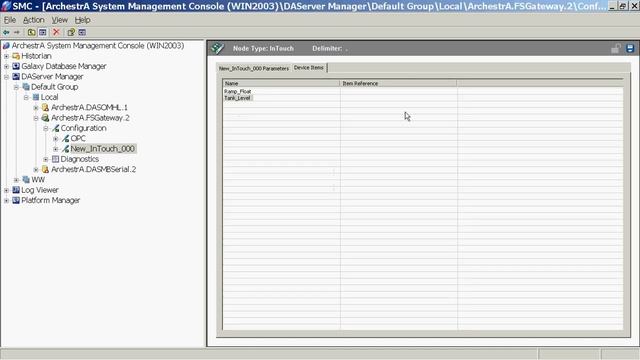The height and width of the screenshot is (360, 640).
Task: Click the last toolbar icon after Export List
Action: (x=82, y=32)
